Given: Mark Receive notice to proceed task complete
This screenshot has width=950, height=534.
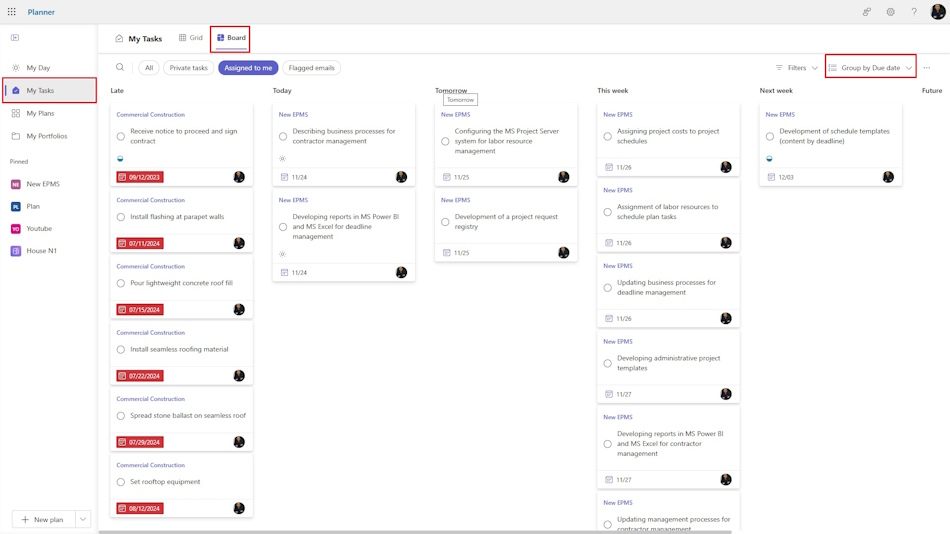Looking at the screenshot, I should [121, 136].
